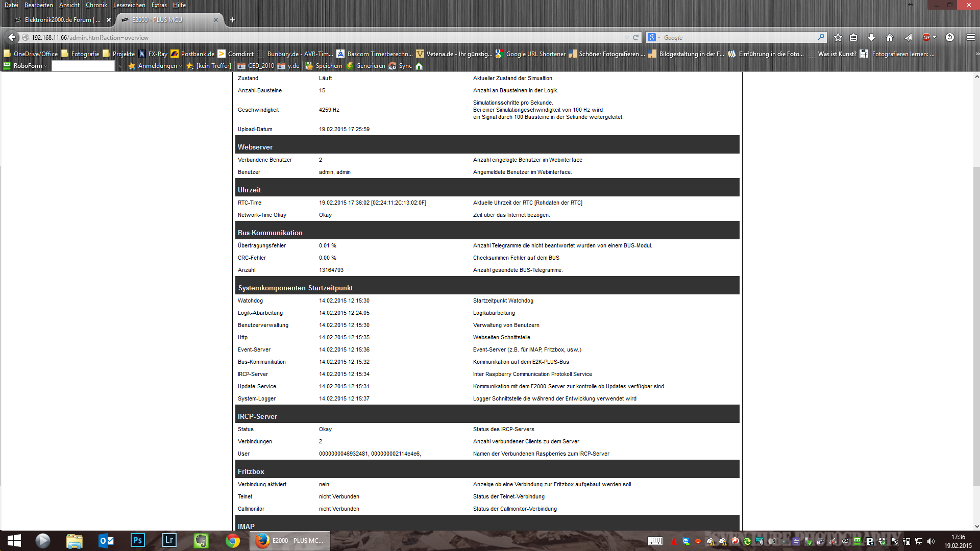Open the bookmarks list icon
Viewport: 980px width, 551px height.
(853, 37)
